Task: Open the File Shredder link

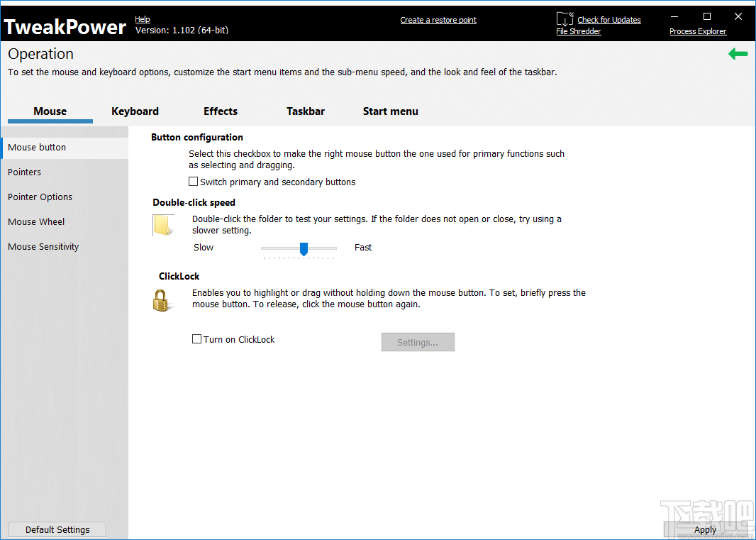Action: tap(579, 31)
